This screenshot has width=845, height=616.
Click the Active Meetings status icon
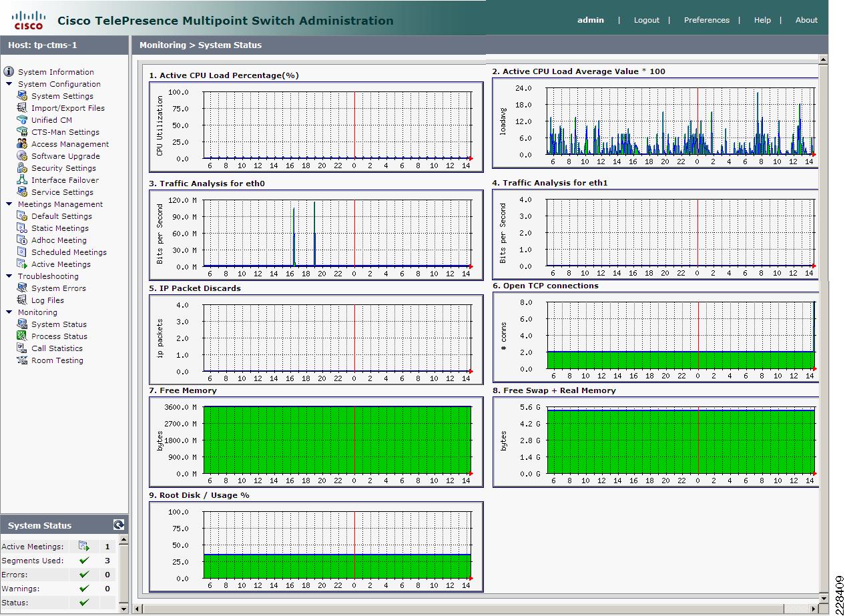(x=83, y=547)
